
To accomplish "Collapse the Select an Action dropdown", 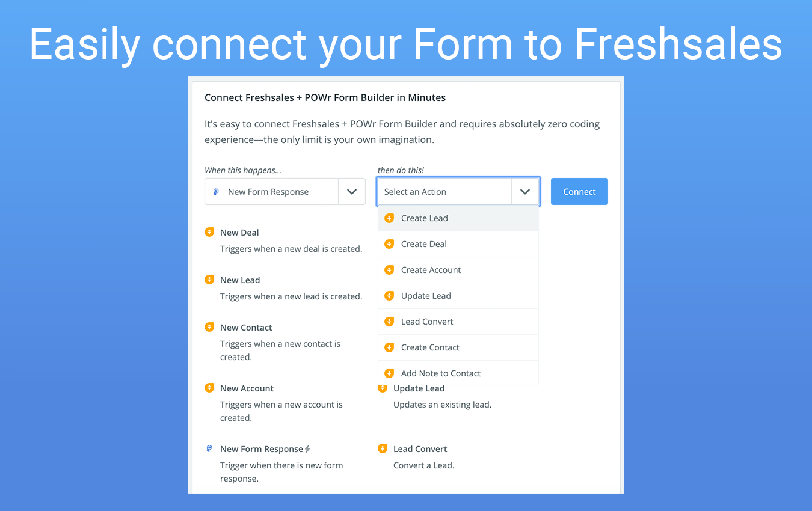I will pos(525,191).
